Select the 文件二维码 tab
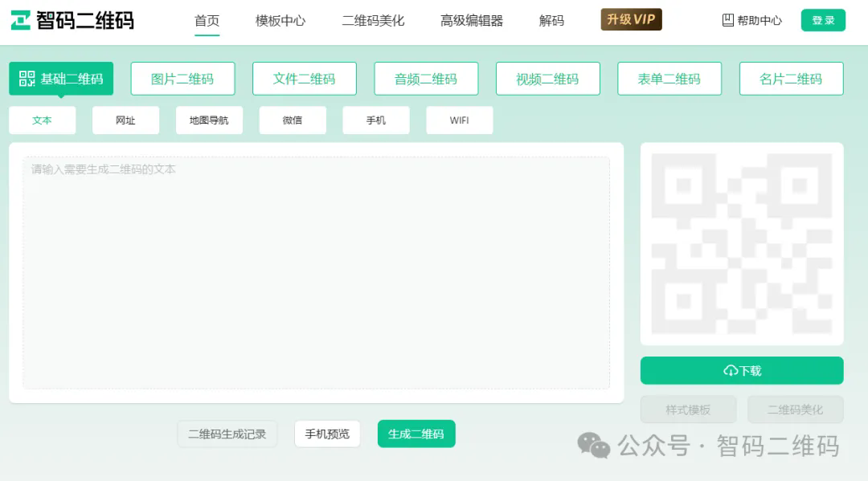This screenshot has height=481, width=868. [x=304, y=79]
